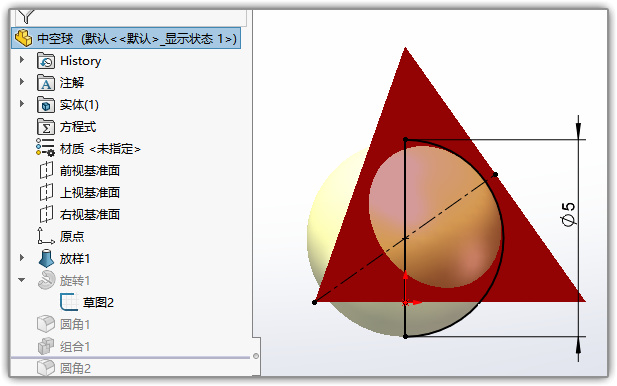Click the 方程式 equations sigma icon
The image size is (617, 386).
click(46, 127)
